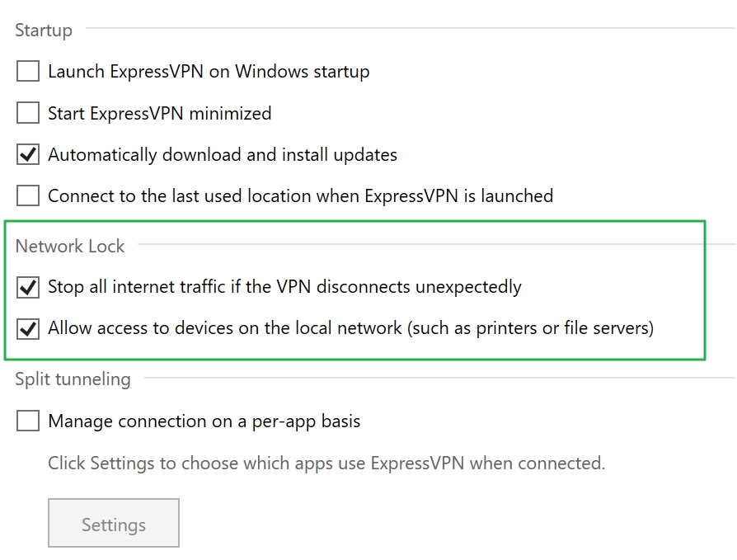Uncheck stop all internet traffic when VPN disconnects
Screen dimensions: 737x560
click(28, 287)
